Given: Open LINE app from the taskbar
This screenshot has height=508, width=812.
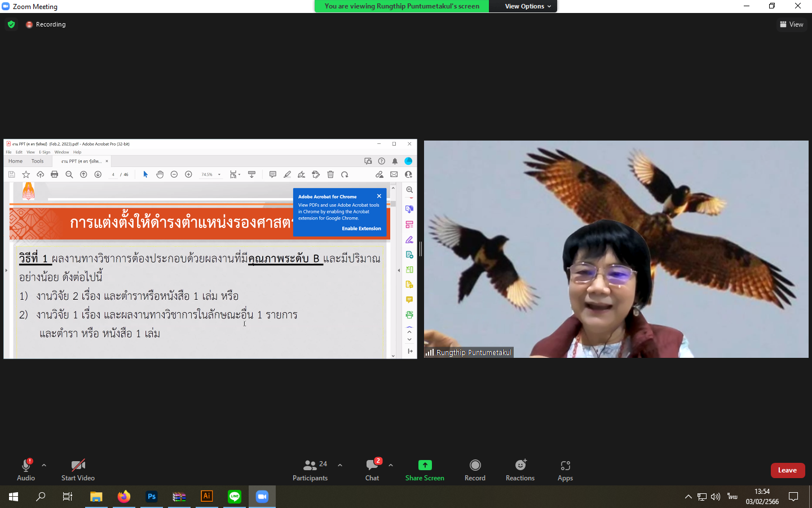Looking at the screenshot, I should 235,497.
